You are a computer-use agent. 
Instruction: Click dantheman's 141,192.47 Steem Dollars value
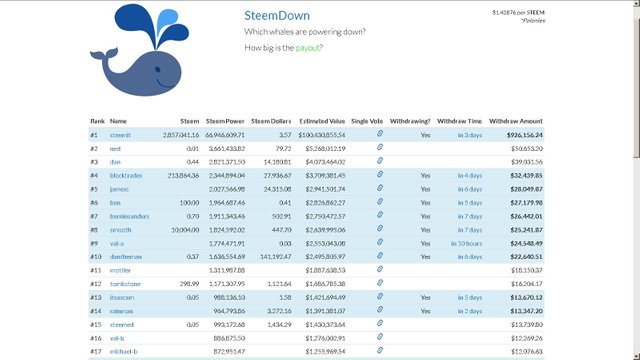coord(276,257)
